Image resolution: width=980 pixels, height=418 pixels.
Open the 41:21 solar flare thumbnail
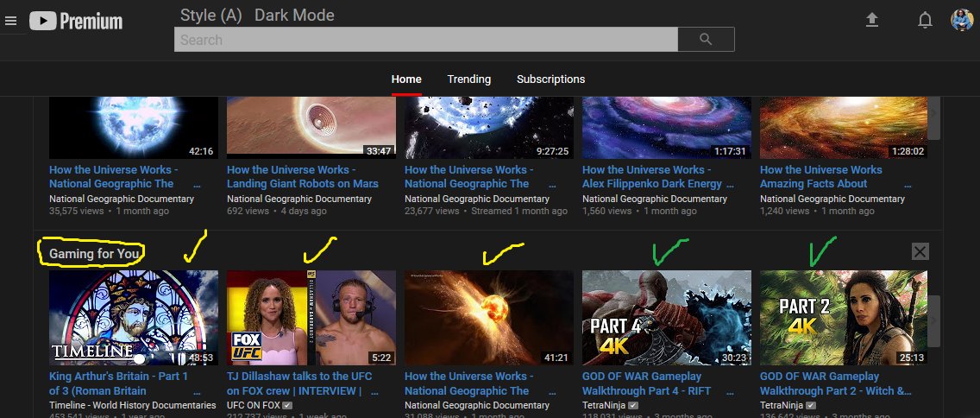tap(489, 318)
